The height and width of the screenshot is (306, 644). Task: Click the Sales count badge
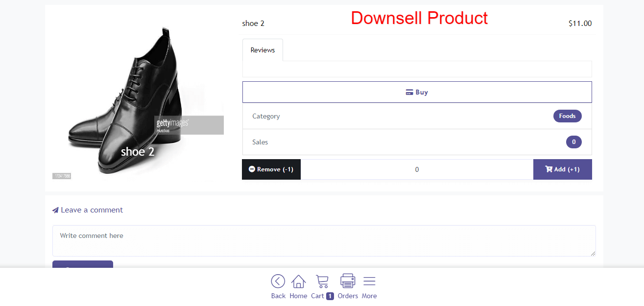pyautogui.click(x=574, y=142)
